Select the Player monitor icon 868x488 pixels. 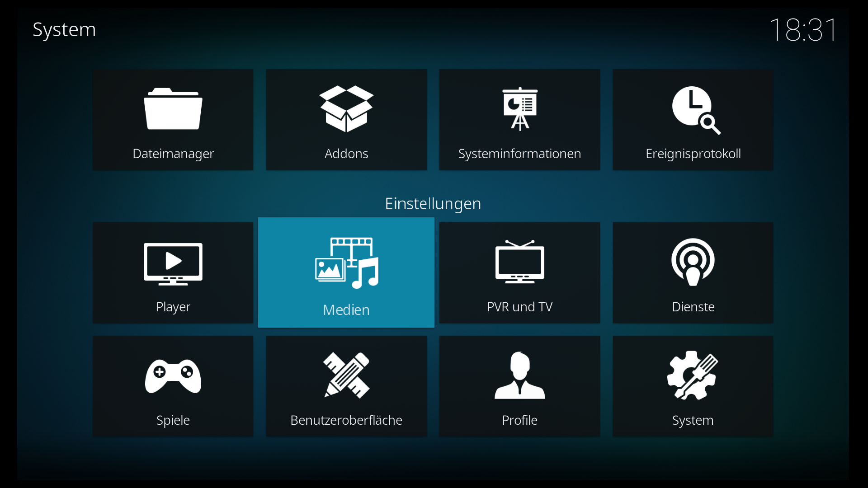(173, 264)
